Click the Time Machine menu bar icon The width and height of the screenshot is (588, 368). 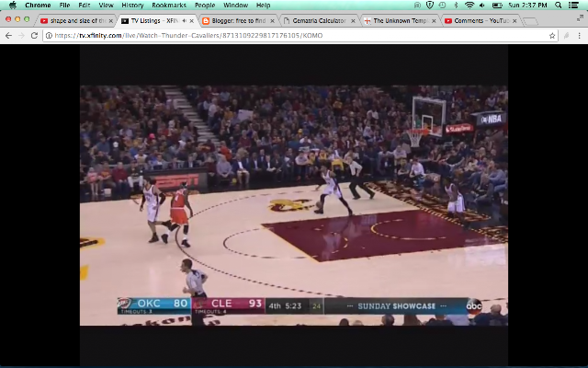coord(443,5)
